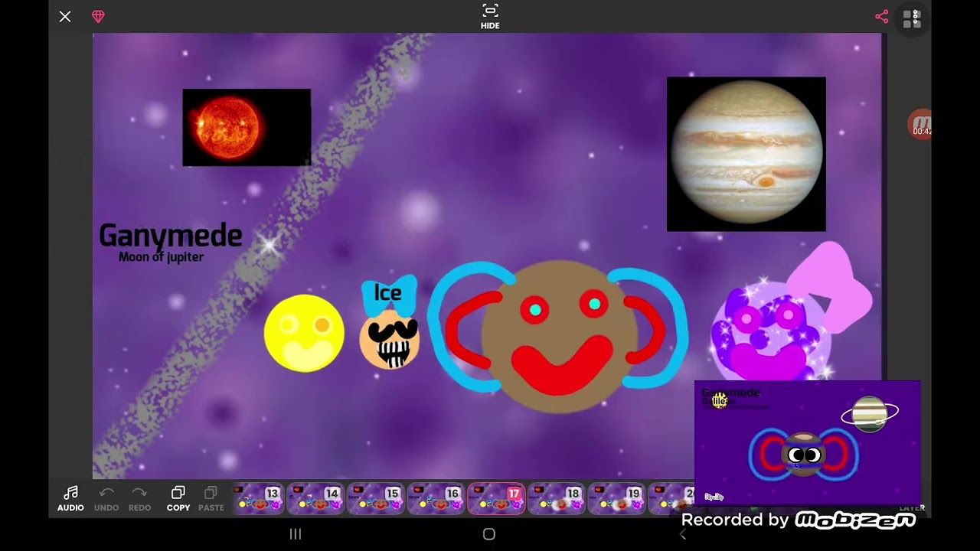Screen dimensions: 980x551
Task: Tap the yellow smiling moon character
Action: coord(304,333)
